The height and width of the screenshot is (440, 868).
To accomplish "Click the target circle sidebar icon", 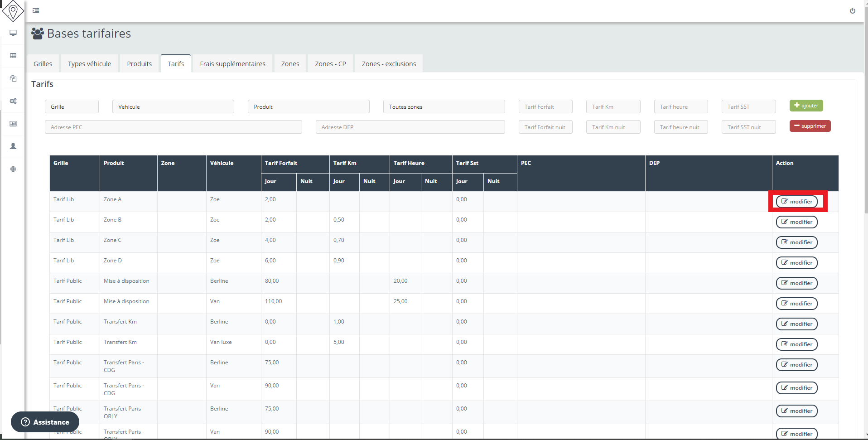I will pyautogui.click(x=13, y=169).
